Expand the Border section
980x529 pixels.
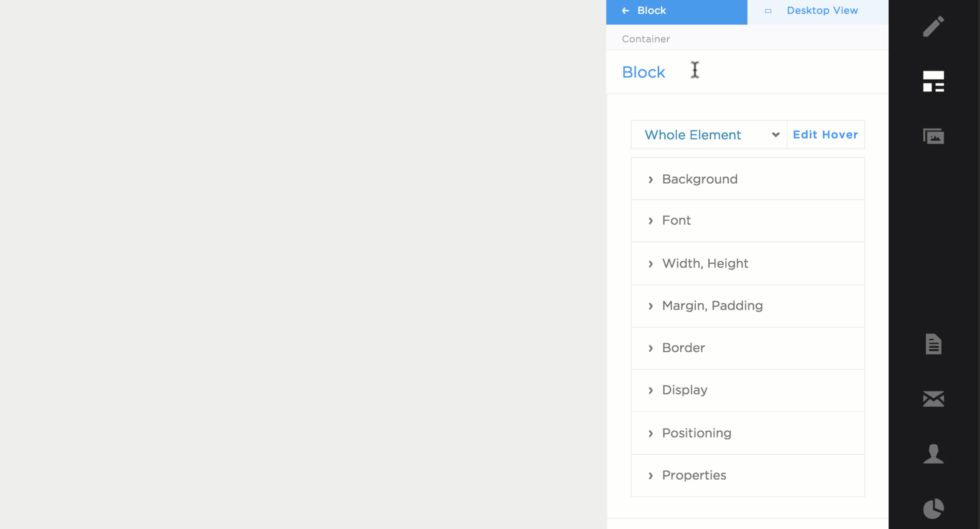[683, 348]
